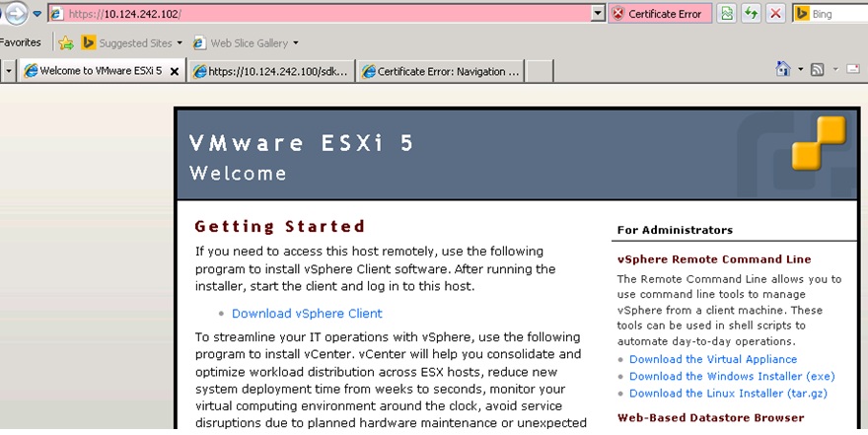Click the Download the Virtual Appliance link
868x435 pixels.
[x=713, y=359]
